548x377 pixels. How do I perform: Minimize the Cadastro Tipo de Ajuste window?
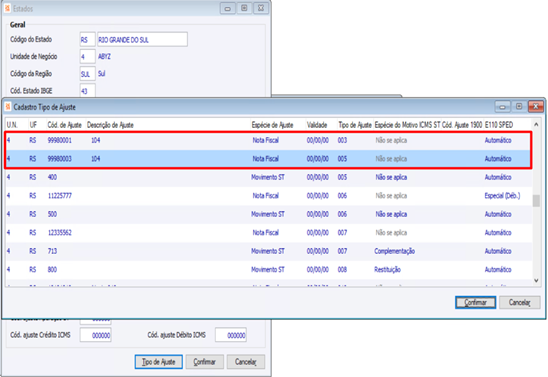pos(502,107)
